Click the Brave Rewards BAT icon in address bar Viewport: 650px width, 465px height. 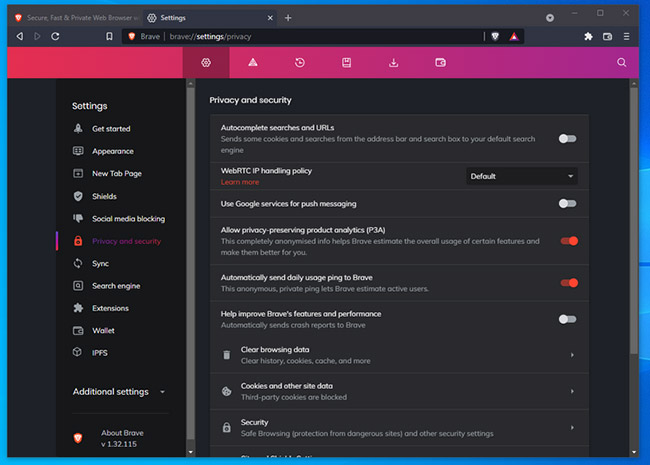click(514, 36)
